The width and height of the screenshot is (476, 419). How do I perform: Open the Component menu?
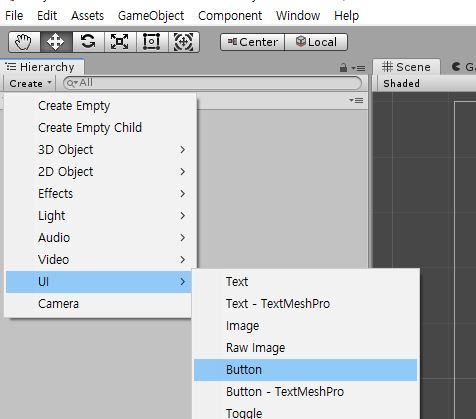[x=230, y=16]
